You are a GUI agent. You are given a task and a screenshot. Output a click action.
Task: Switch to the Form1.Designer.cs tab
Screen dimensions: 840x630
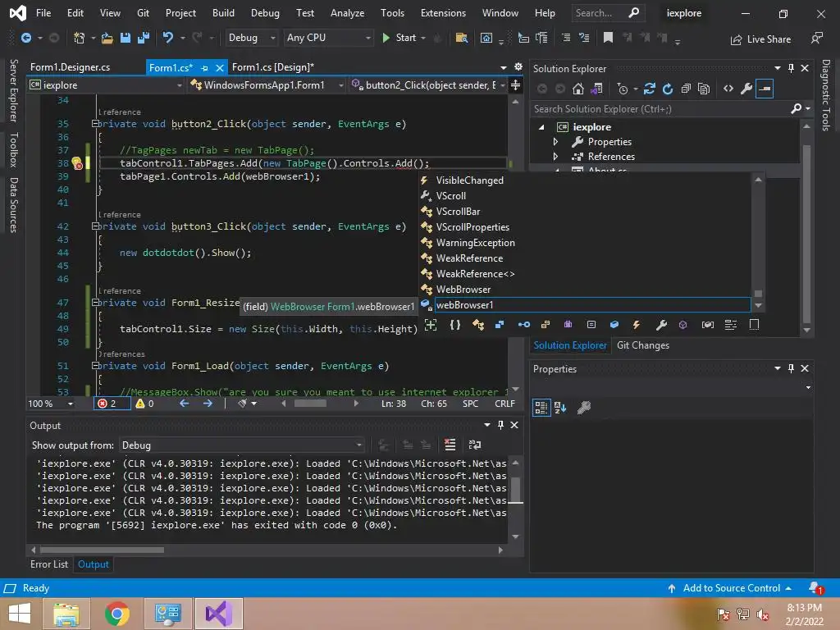[70, 67]
